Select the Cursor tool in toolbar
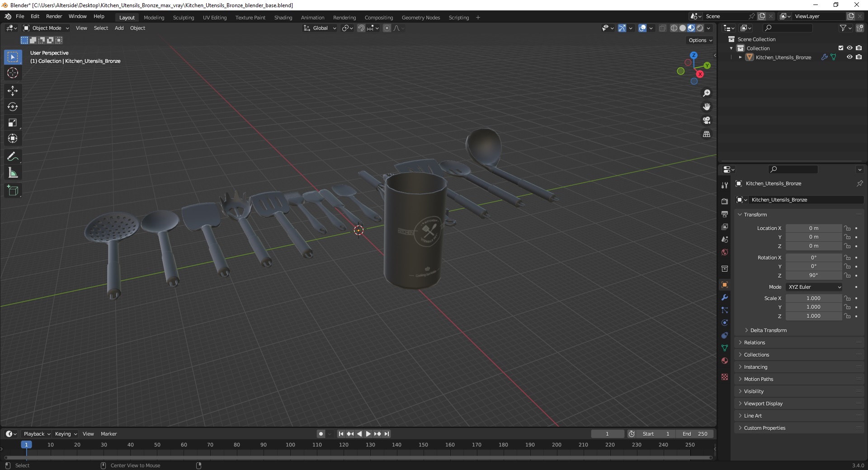The image size is (868, 470). [13, 73]
